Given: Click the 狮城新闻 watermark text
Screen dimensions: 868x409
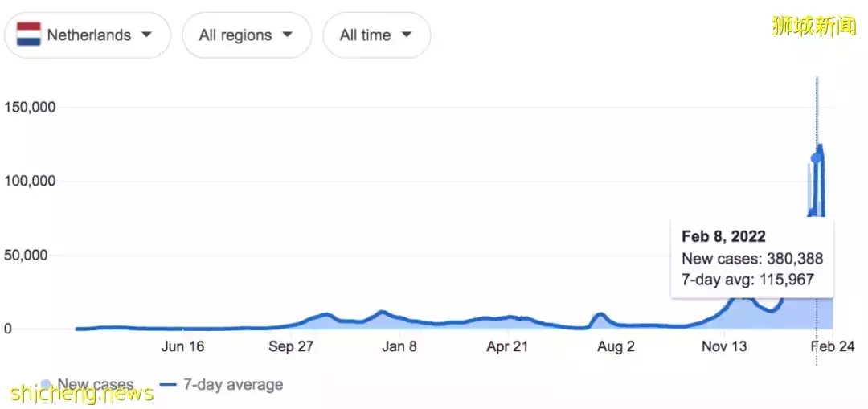Looking at the screenshot, I should click(813, 27).
